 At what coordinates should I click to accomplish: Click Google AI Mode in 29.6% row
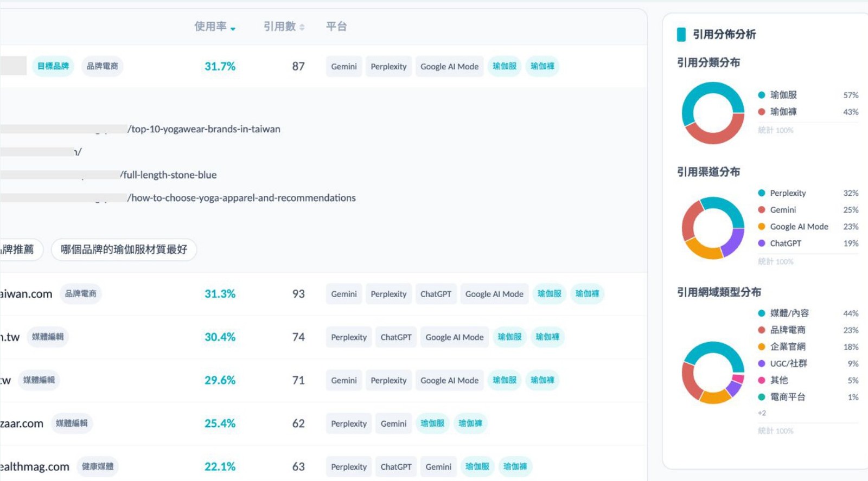coord(449,380)
